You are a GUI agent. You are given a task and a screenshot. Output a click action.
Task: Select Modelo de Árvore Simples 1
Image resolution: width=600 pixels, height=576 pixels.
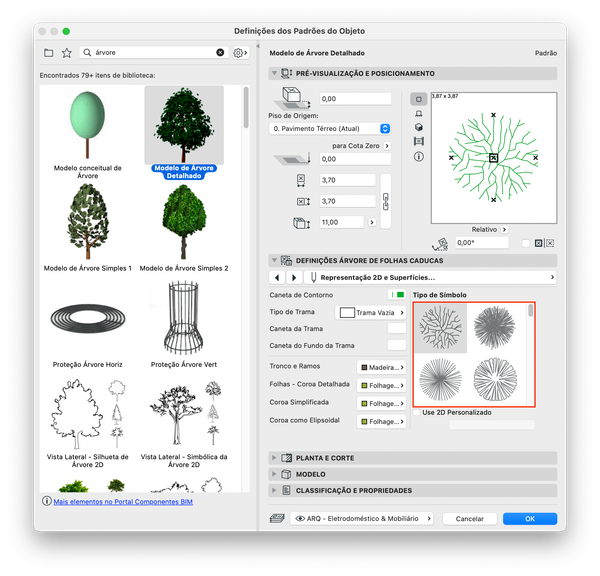(x=88, y=228)
